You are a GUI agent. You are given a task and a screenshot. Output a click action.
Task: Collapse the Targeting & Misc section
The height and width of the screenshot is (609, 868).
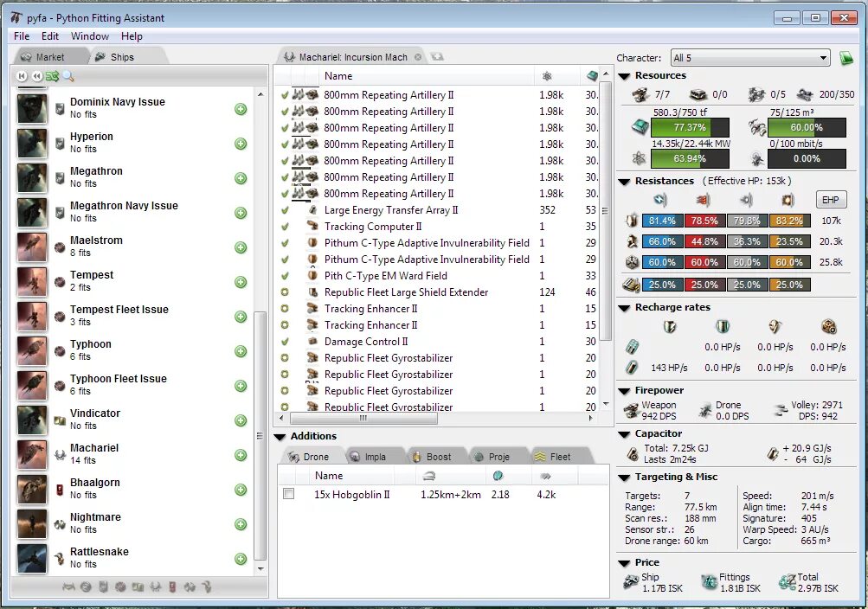[624, 478]
